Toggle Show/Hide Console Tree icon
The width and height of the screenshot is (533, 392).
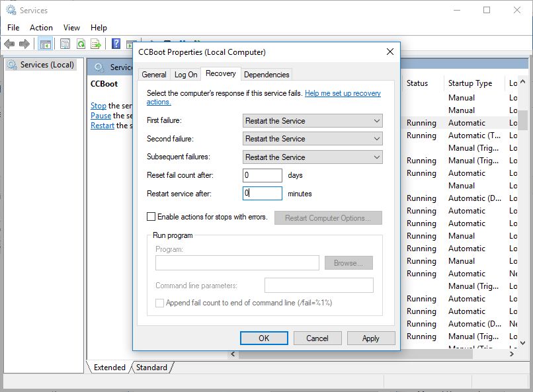click(45, 44)
